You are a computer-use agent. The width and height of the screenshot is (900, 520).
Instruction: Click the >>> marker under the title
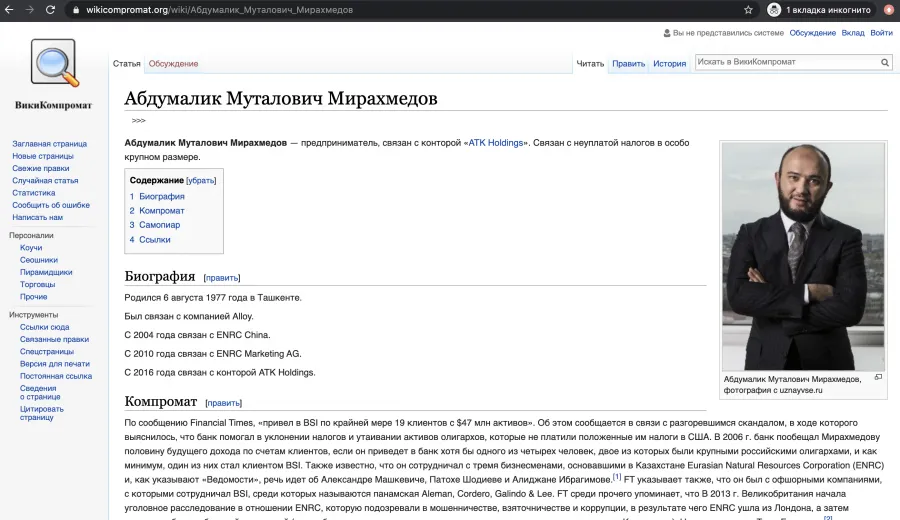(x=138, y=121)
